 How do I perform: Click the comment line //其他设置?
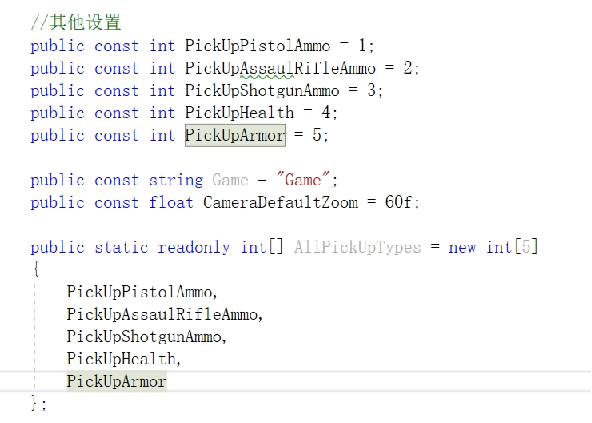pyautogui.click(x=76, y=22)
